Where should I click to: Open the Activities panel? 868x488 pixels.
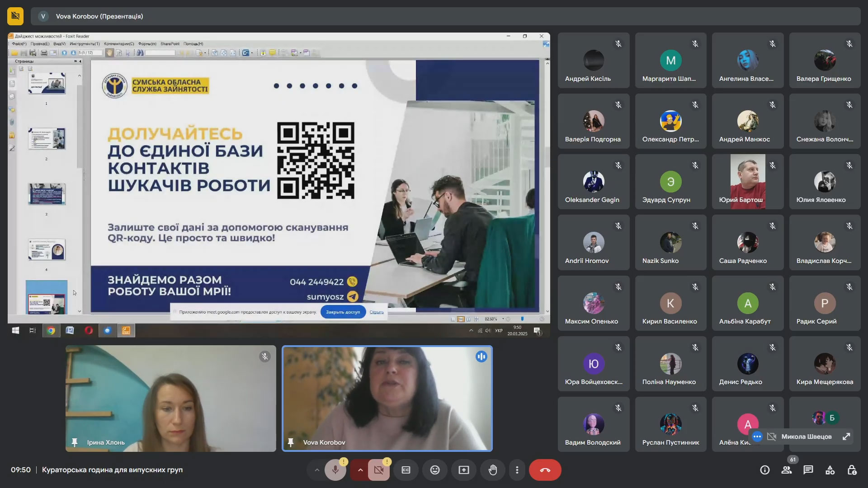[830, 470]
